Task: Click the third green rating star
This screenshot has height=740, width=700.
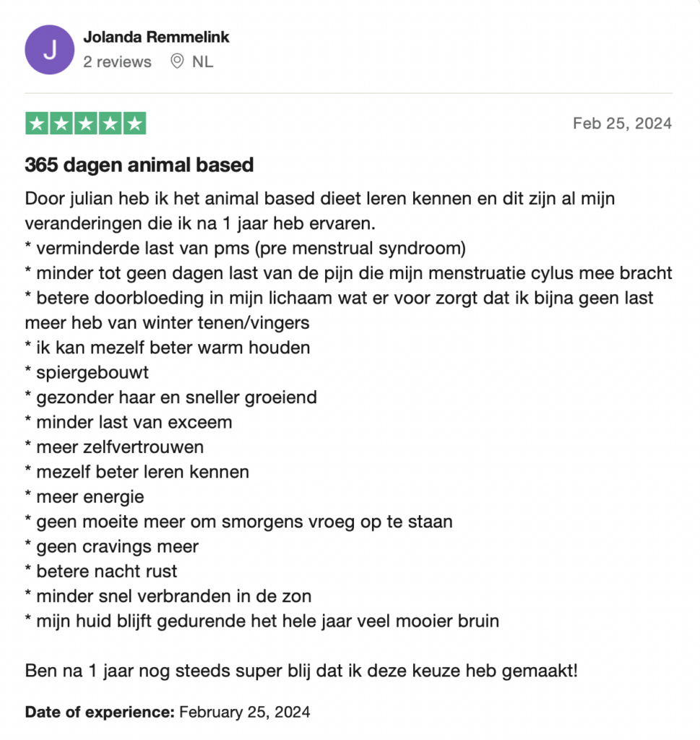Action: (x=86, y=124)
